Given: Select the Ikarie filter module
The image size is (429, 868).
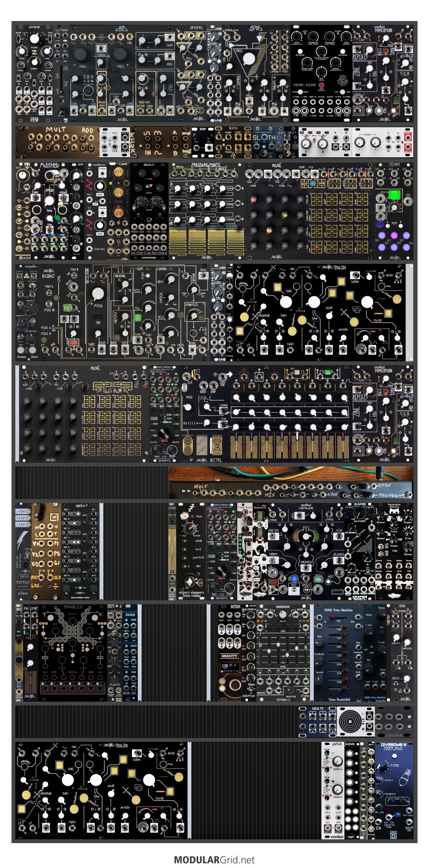Looking at the screenshot, I should (360, 551).
